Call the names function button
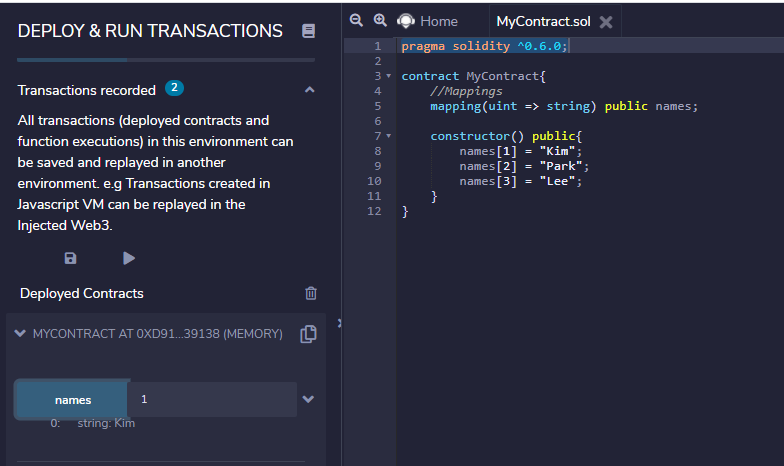 coord(72,400)
